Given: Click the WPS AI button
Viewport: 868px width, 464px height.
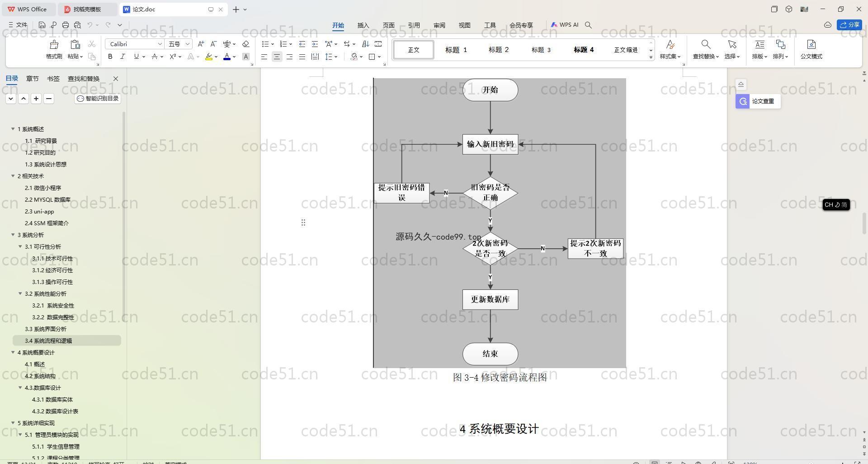Looking at the screenshot, I should coord(564,25).
